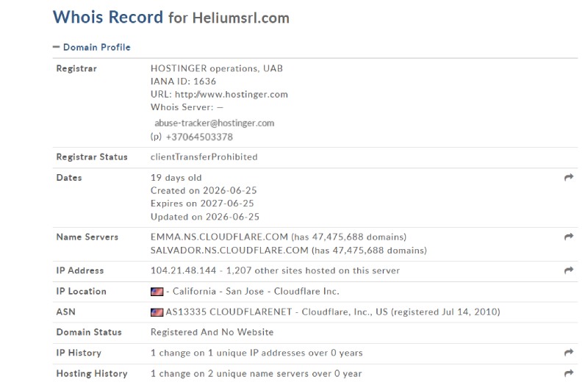The image size is (588, 385).
Task: Open share arrow in IP History row
Action: (x=569, y=353)
